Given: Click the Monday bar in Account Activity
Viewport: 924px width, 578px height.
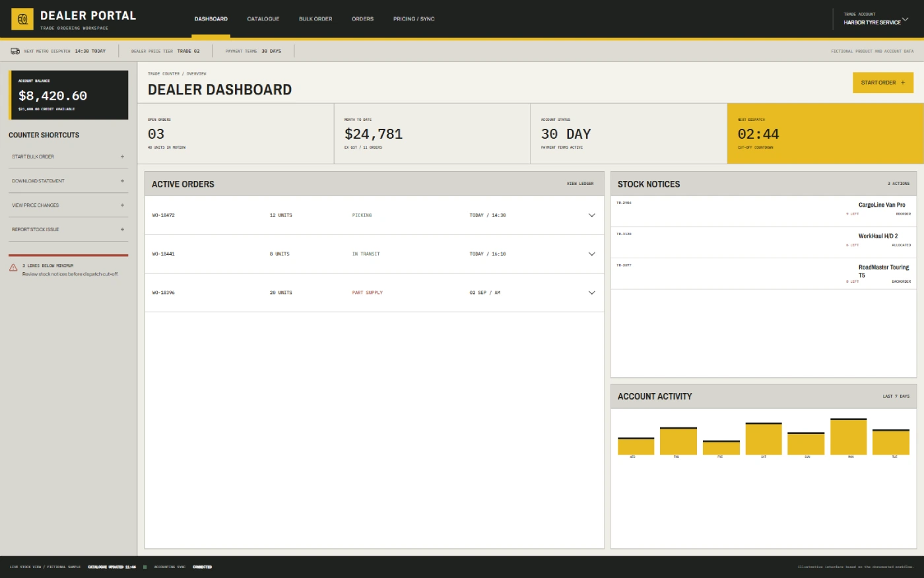Looking at the screenshot, I should (849, 437).
